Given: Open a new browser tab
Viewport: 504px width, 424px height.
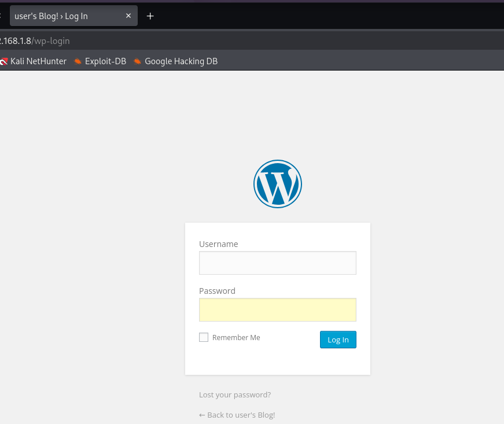Looking at the screenshot, I should click(150, 16).
